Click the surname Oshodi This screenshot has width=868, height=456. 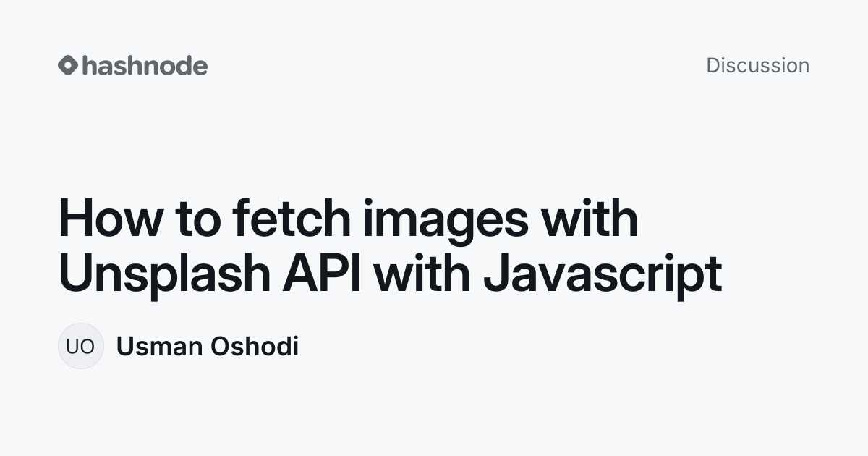pyautogui.click(x=255, y=347)
